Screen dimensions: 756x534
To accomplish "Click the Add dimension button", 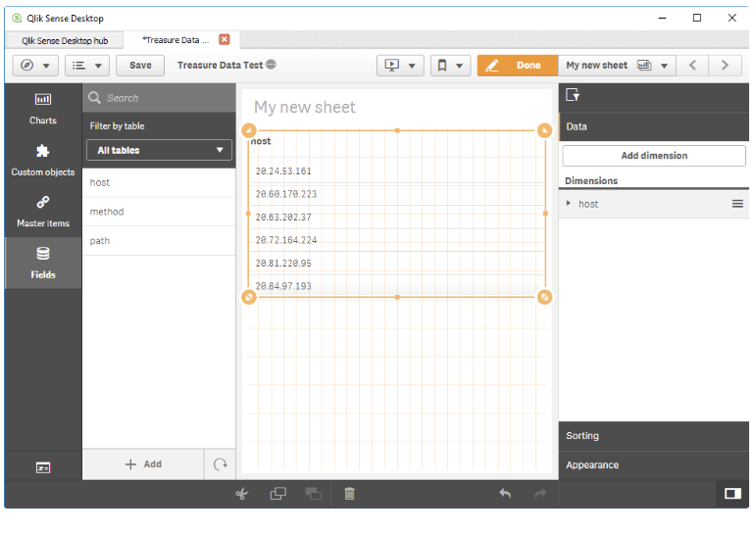I will (653, 156).
